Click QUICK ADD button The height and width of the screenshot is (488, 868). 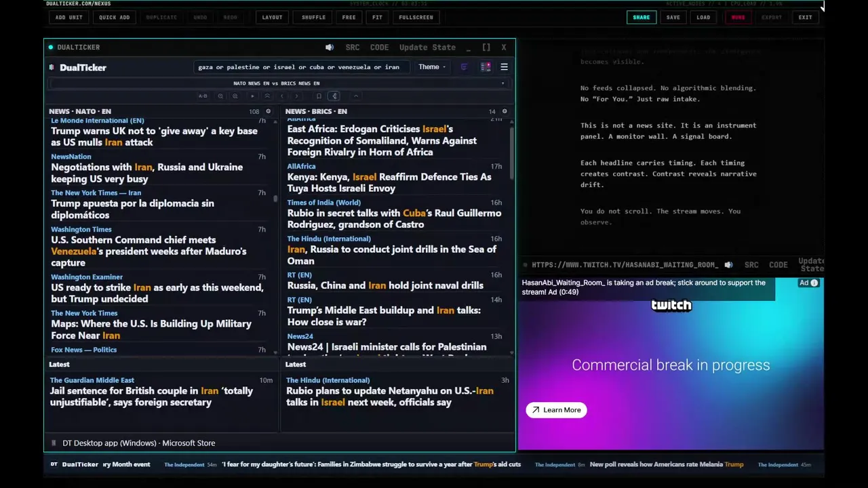(114, 18)
